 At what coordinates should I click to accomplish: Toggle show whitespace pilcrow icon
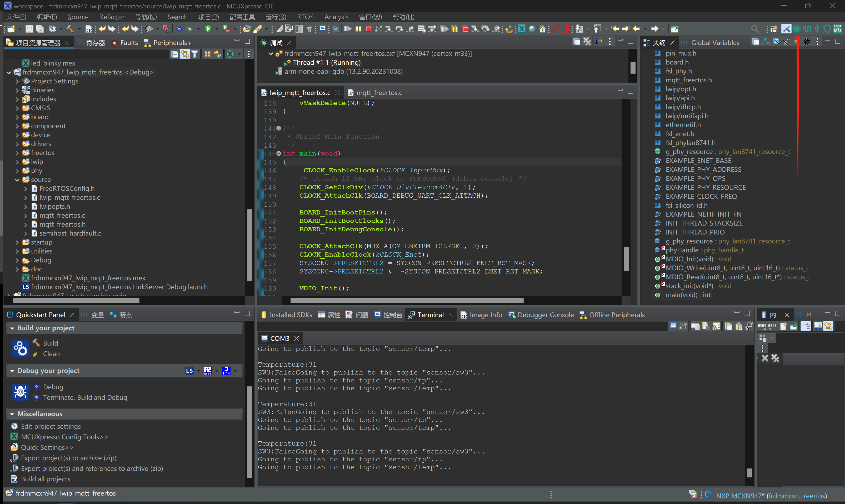pyautogui.click(x=309, y=29)
